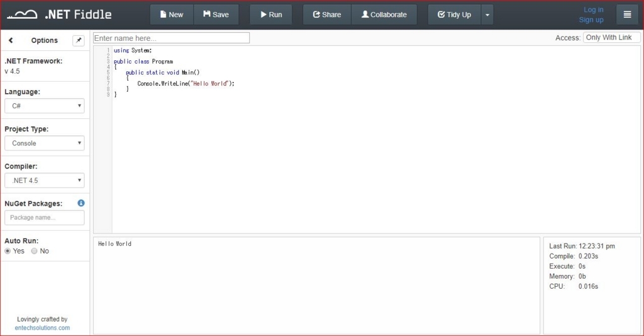The width and height of the screenshot is (644, 336).
Task: Focus the fiddle name input field
Action: [171, 38]
